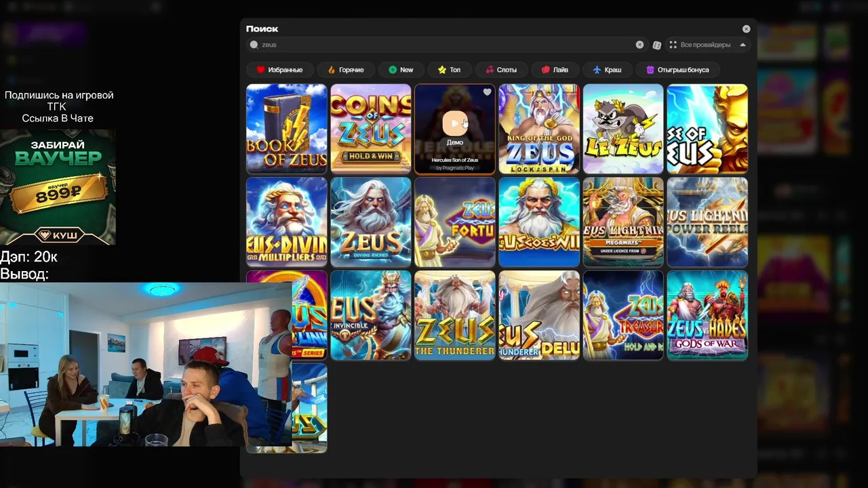This screenshot has height=488, width=868.
Task: Select the Отыгрыш бонуса filter chip
Action: coord(677,70)
